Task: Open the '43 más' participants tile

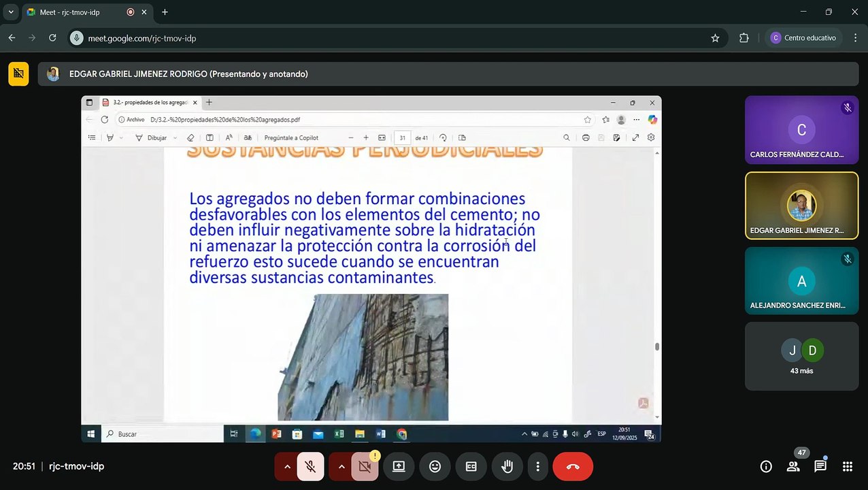Action: coord(801,356)
